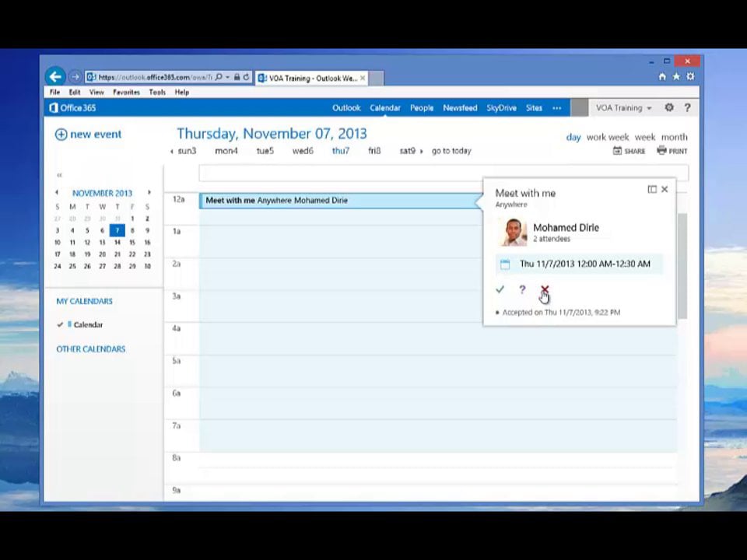Open the address bar dropdown arrow
The height and width of the screenshot is (560, 747).
click(x=228, y=77)
